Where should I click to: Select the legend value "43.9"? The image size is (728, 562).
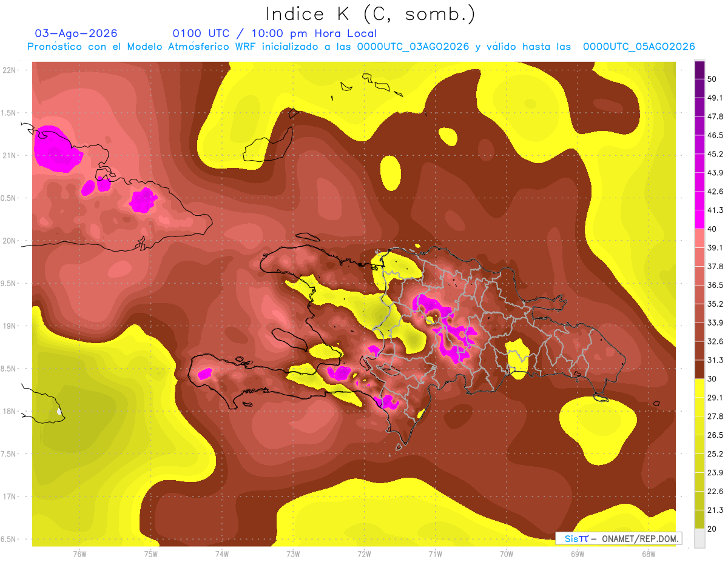tap(715, 173)
